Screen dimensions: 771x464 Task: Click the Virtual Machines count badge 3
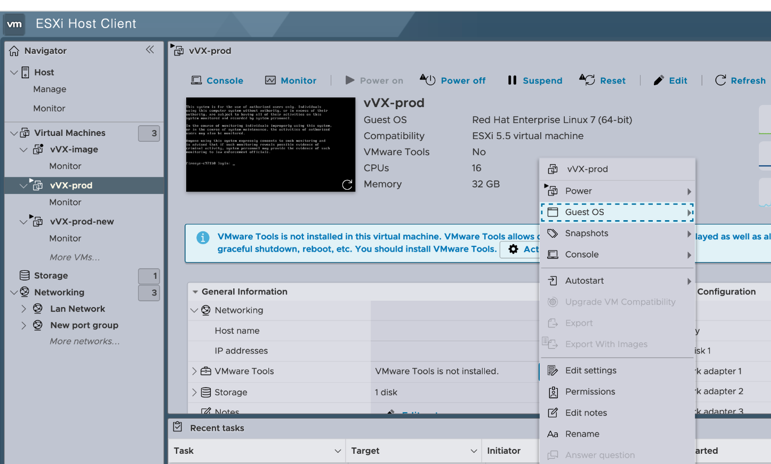(x=149, y=133)
